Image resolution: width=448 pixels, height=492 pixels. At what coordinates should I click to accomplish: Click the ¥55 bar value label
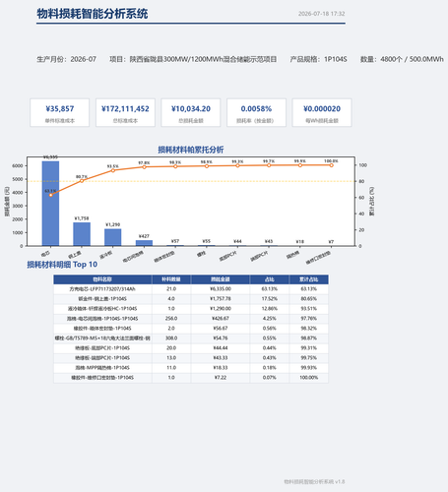tap(207, 241)
